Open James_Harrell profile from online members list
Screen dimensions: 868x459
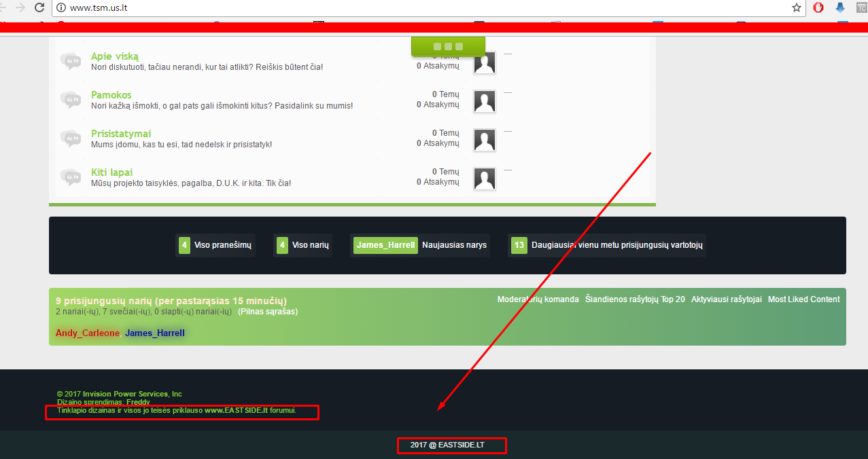(155, 333)
